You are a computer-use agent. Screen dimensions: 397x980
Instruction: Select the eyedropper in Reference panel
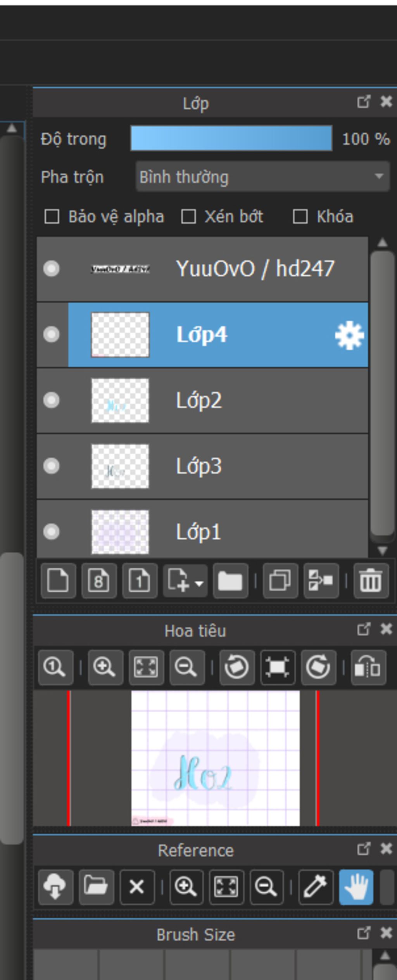[315, 887]
